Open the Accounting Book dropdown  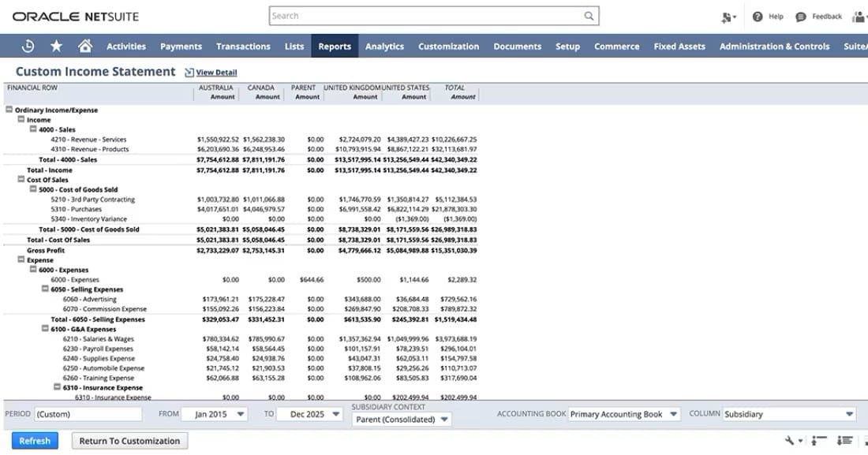(x=624, y=414)
